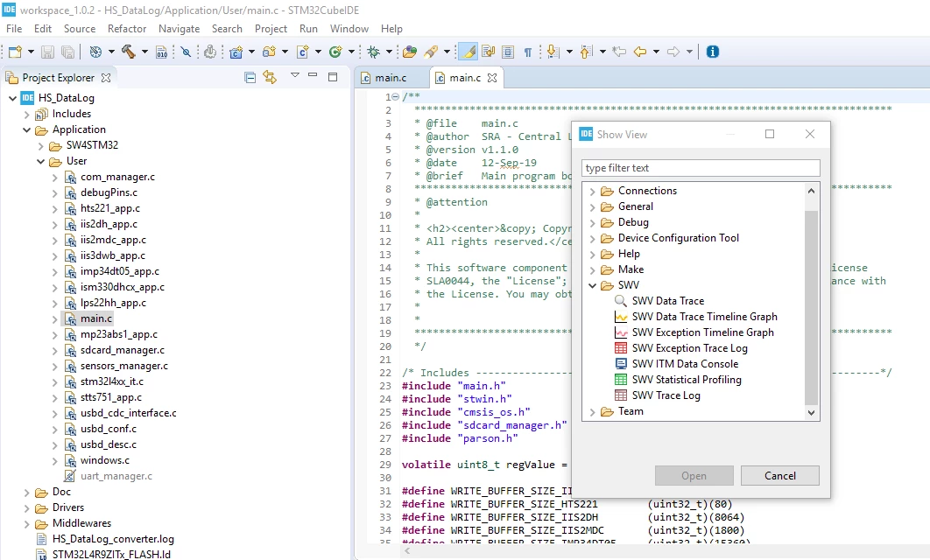Toggle Block Selection Mode icon
930x560 pixels.
(x=508, y=52)
